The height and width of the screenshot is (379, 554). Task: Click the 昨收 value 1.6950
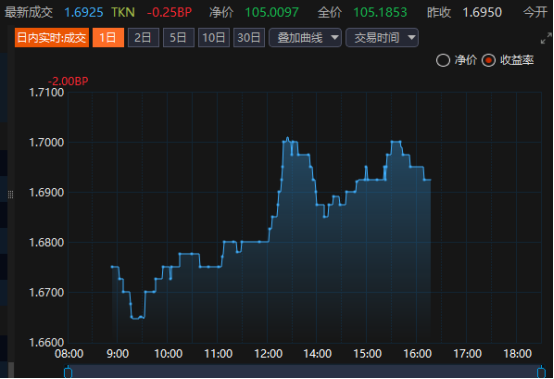(482, 13)
